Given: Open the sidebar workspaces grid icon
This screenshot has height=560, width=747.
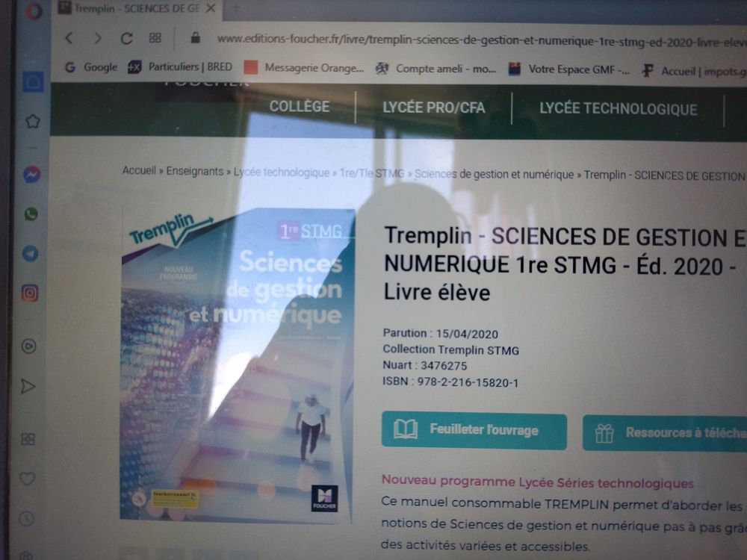Looking at the screenshot, I should coord(28,438).
